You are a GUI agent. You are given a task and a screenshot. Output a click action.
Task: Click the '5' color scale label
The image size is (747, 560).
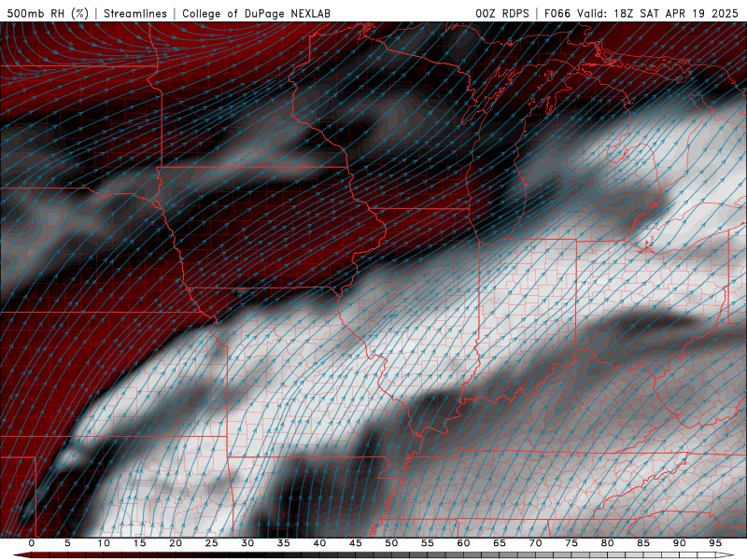[x=67, y=543]
